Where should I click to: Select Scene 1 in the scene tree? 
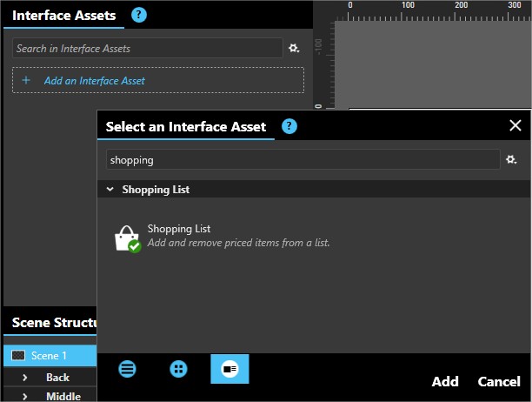[x=49, y=356]
